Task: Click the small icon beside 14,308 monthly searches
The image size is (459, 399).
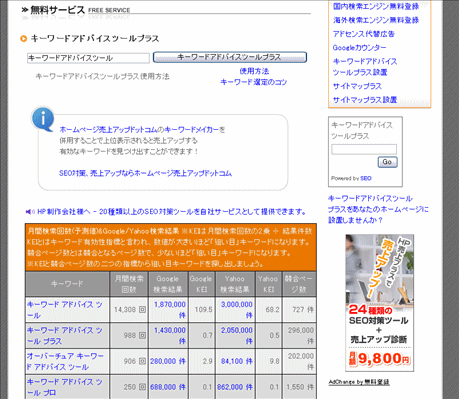Action: 142,310
